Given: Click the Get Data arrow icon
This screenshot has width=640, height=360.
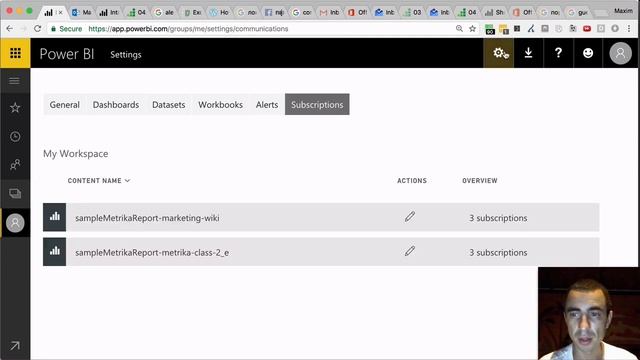Looking at the screenshot, I should [15, 346].
